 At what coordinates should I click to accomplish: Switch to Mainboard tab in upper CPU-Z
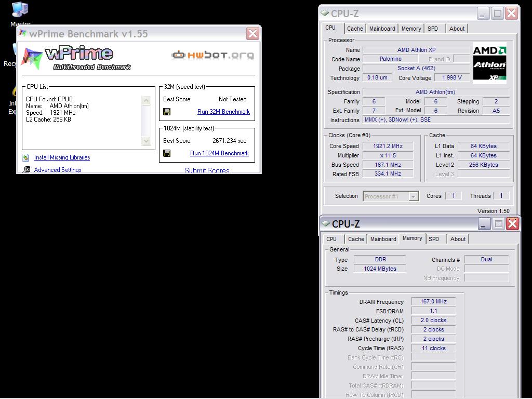pyautogui.click(x=382, y=29)
